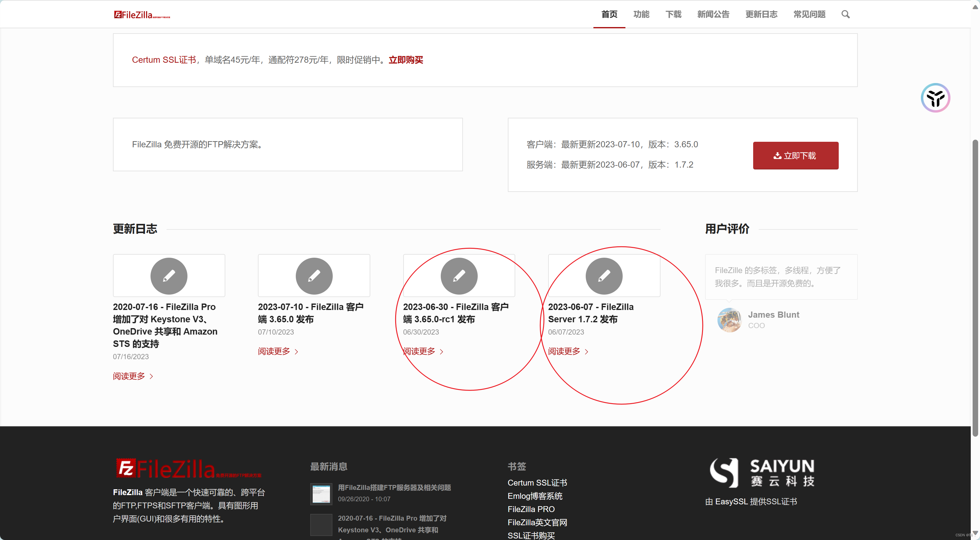Click pencil icon of 3.65.0 release post
Screen dimensions: 980x540
pos(314,276)
